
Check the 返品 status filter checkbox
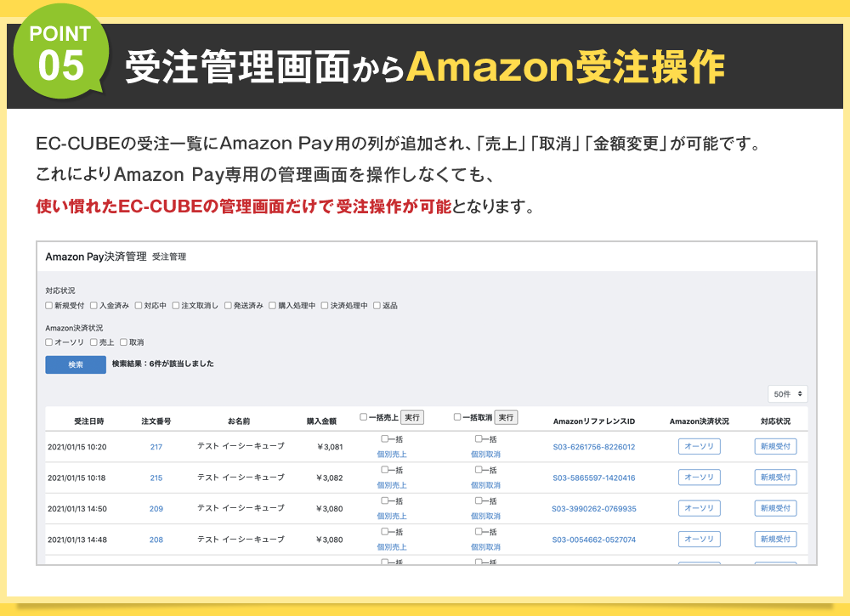click(x=377, y=306)
